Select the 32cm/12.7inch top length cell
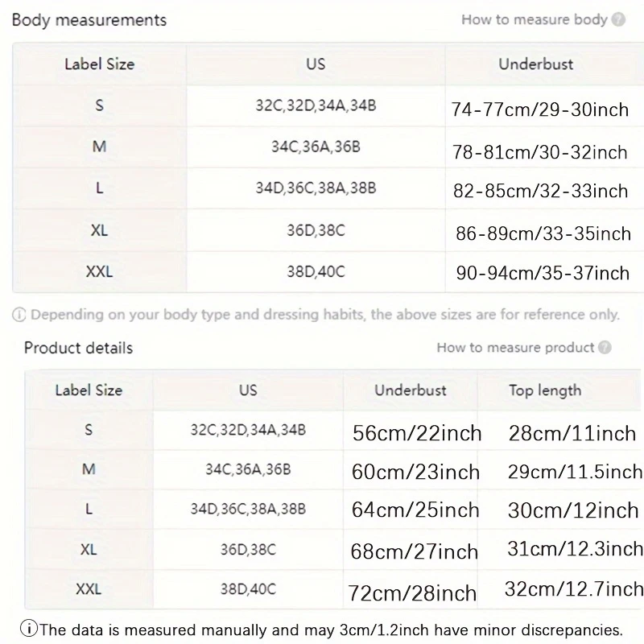Screen dimensions: 644x644 (x=573, y=589)
